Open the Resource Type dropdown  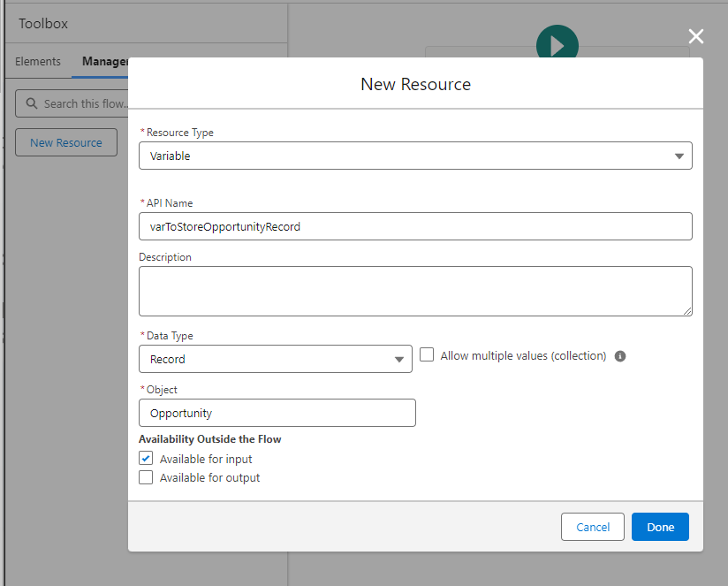pyautogui.click(x=415, y=156)
